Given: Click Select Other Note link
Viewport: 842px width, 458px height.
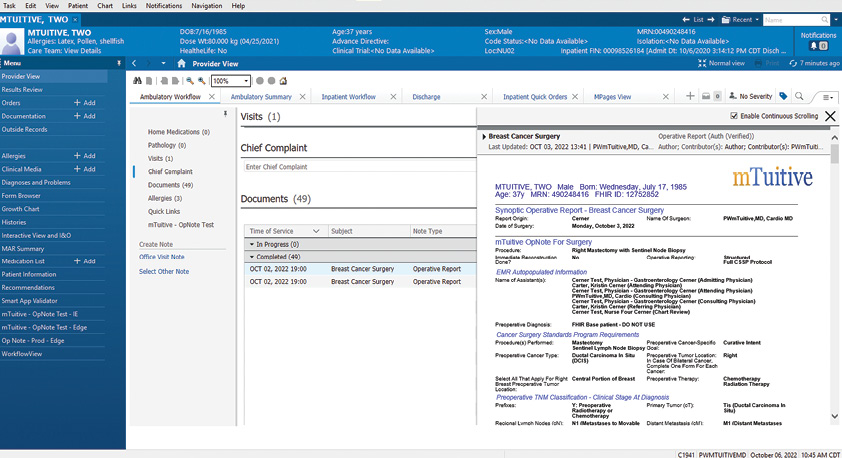Looking at the screenshot, I should tap(164, 272).
